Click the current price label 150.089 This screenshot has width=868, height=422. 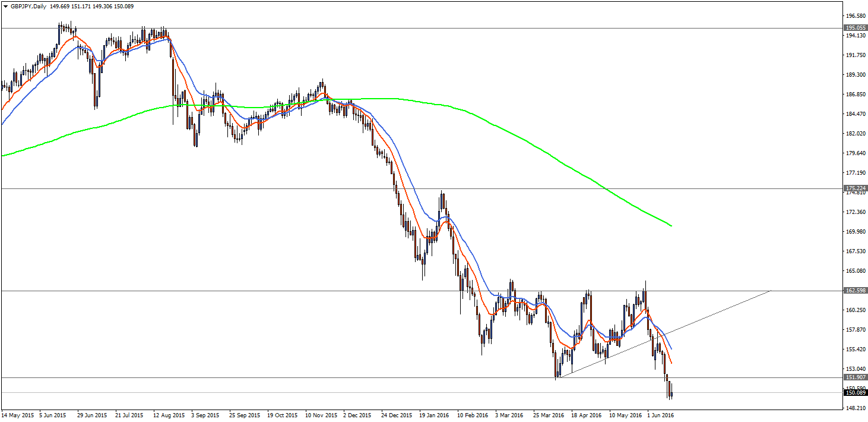point(856,392)
